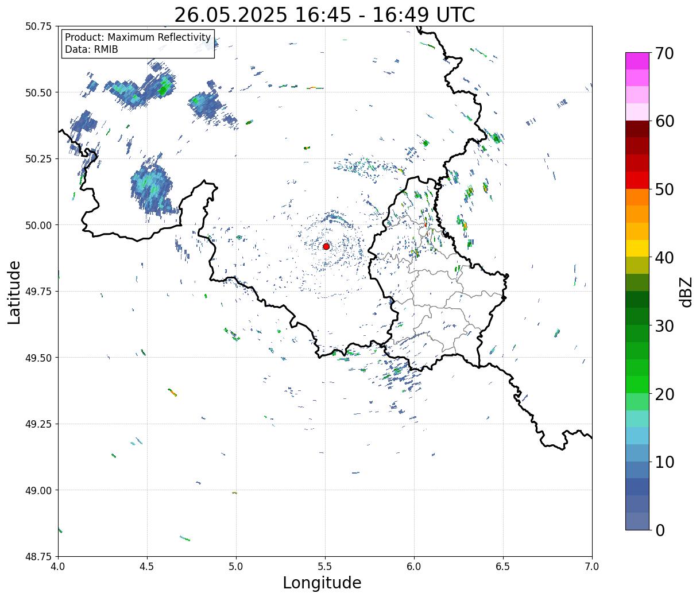Click the colorbar tick label 50

(x=664, y=189)
